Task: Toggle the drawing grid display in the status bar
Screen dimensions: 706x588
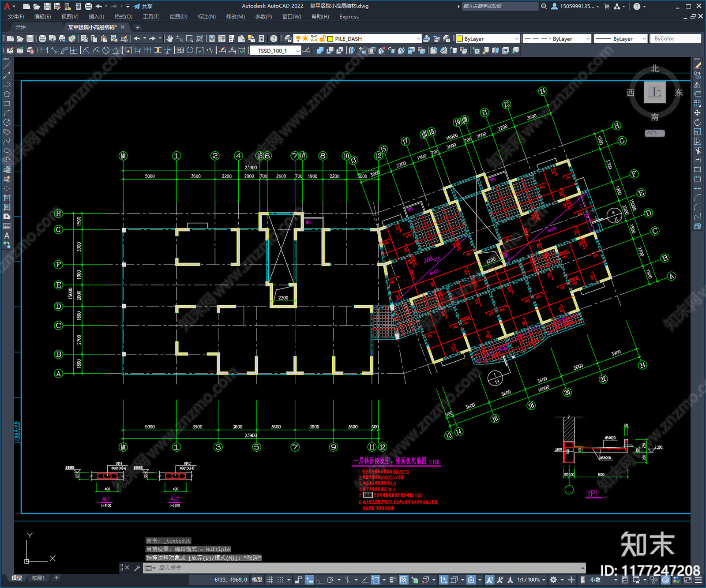Action: pos(270,580)
